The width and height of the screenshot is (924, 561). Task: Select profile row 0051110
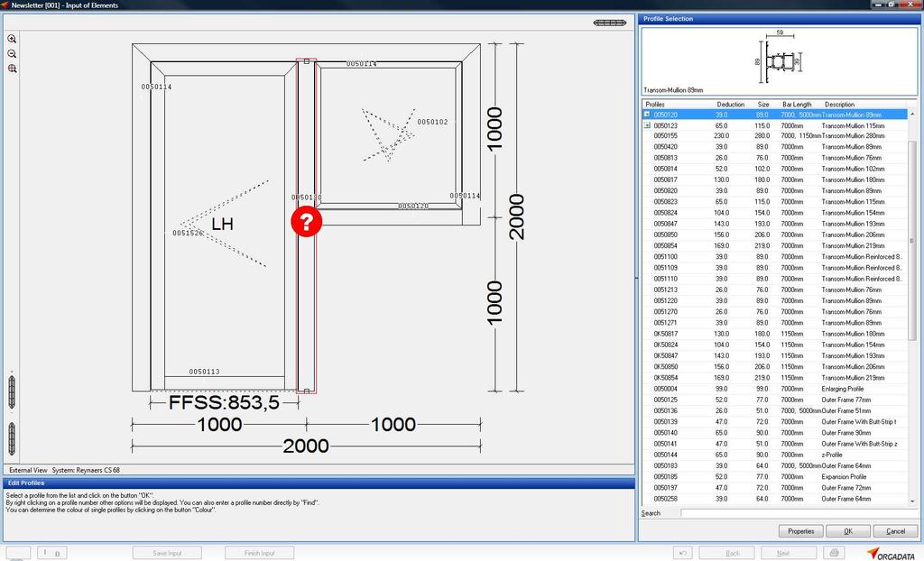(775, 280)
